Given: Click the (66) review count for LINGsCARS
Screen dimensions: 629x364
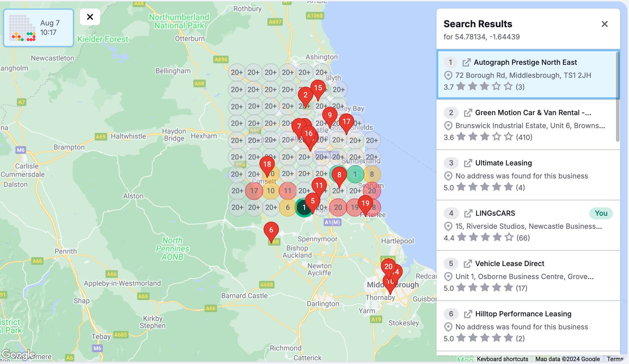Looking at the screenshot, I should 523,238.
